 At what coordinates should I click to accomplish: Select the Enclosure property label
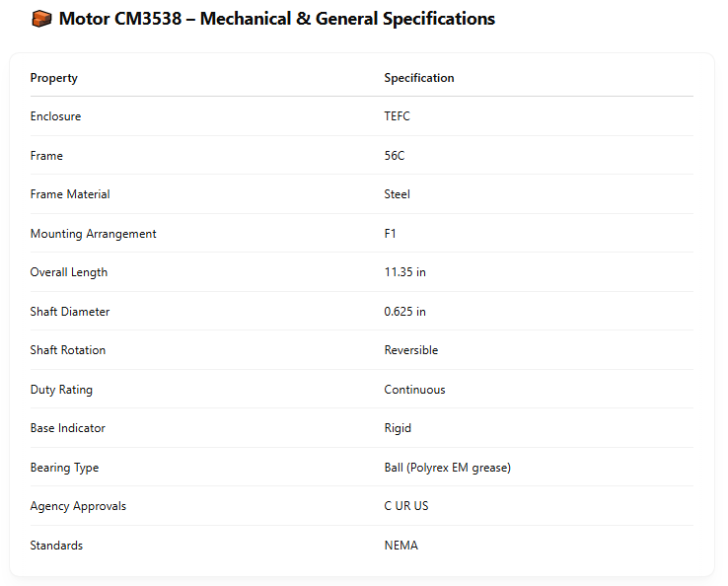tap(55, 116)
